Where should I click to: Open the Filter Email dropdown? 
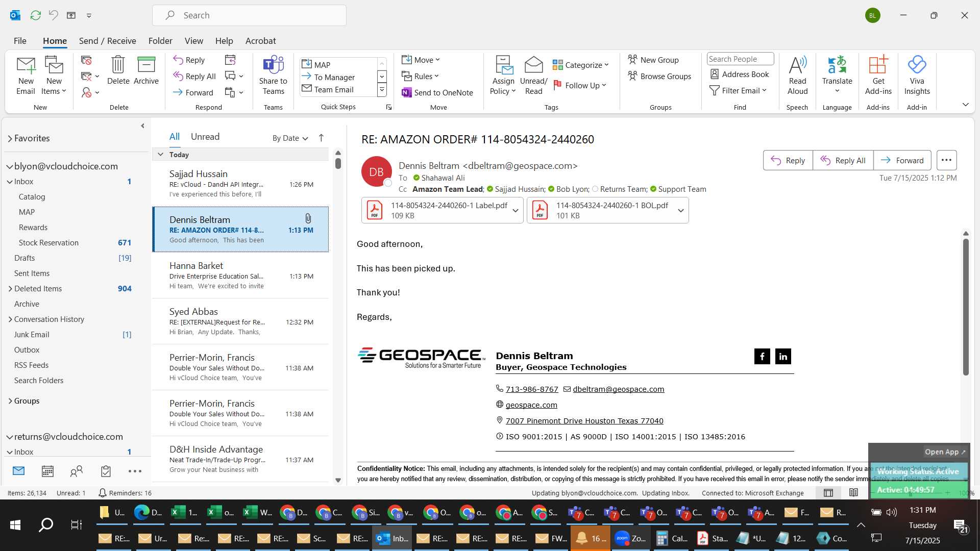coord(738,90)
